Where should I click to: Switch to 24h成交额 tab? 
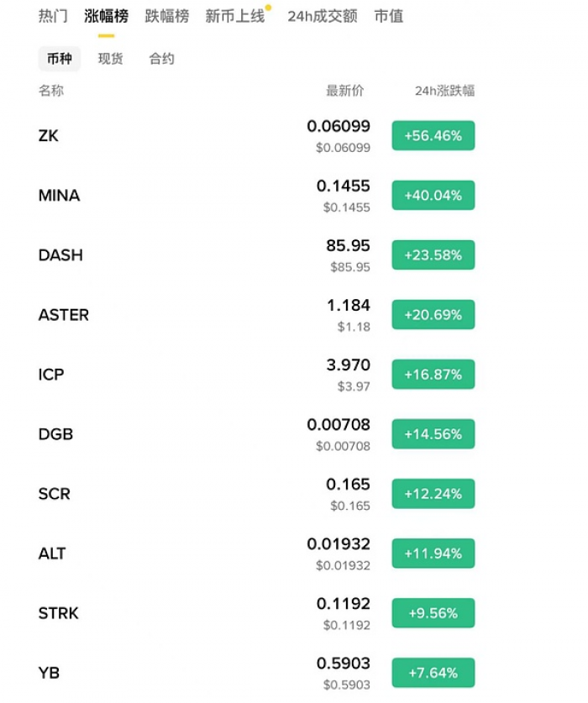point(322,16)
